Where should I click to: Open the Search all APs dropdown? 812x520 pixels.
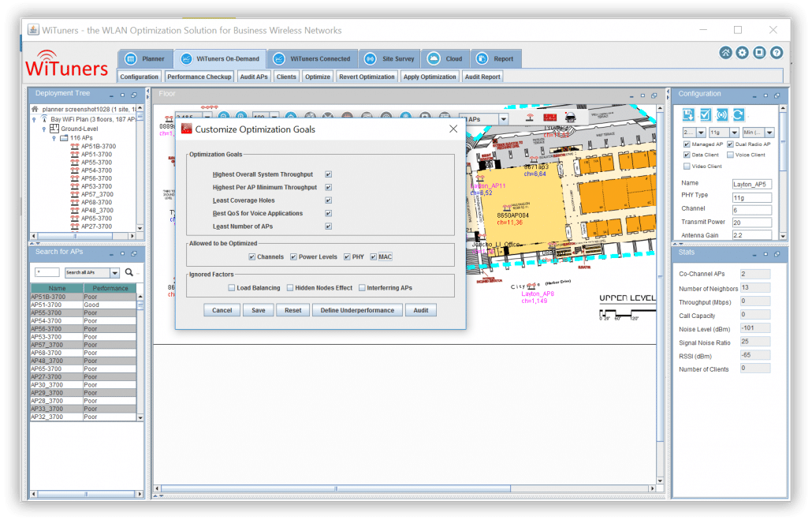[x=115, y=273]
